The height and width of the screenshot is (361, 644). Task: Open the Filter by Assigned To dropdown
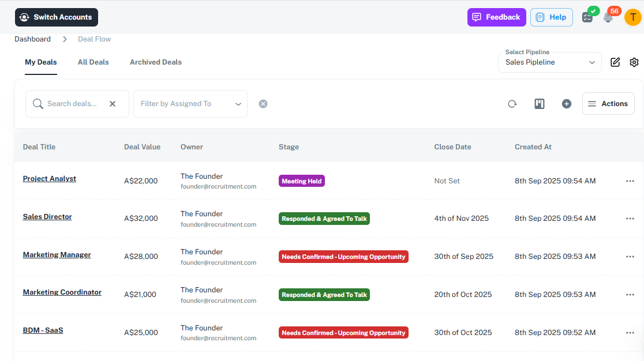click(190, 104)
